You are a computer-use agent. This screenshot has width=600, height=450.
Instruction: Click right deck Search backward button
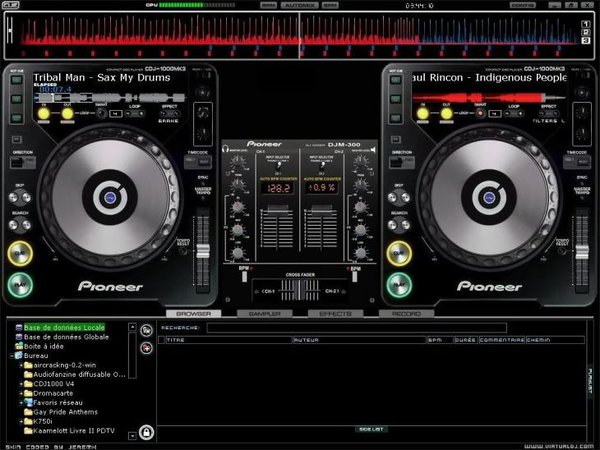pyautogui.click(x=392, y=225)
